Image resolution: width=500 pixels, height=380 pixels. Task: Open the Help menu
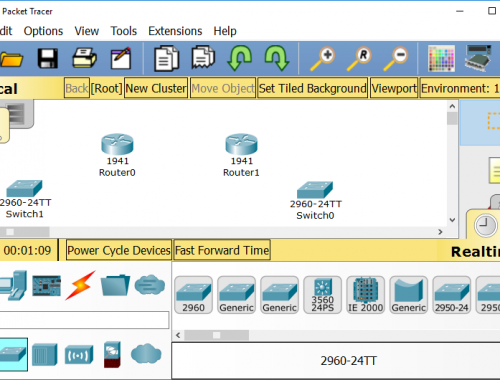(x=225, y=31)
